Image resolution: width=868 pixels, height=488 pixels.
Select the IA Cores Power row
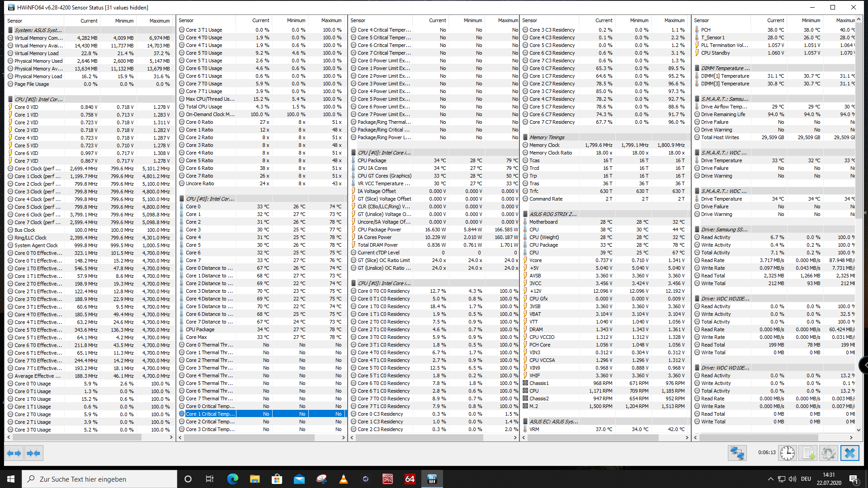tap(435, 237)
